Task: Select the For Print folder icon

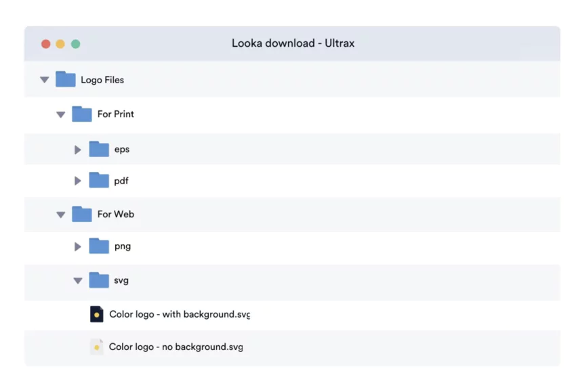Action: point(81,114)
